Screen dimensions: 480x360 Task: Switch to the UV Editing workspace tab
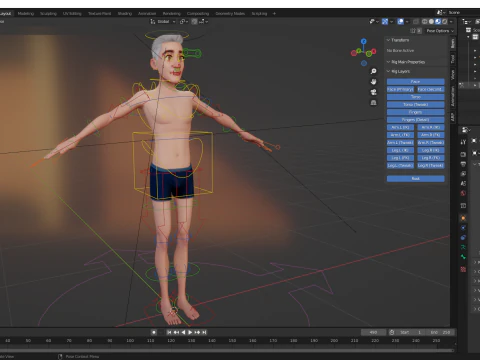pos(72,14)
